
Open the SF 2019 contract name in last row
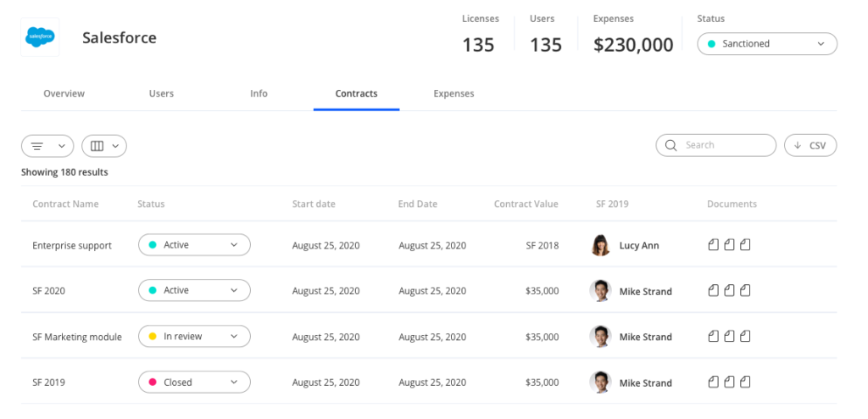48,383
